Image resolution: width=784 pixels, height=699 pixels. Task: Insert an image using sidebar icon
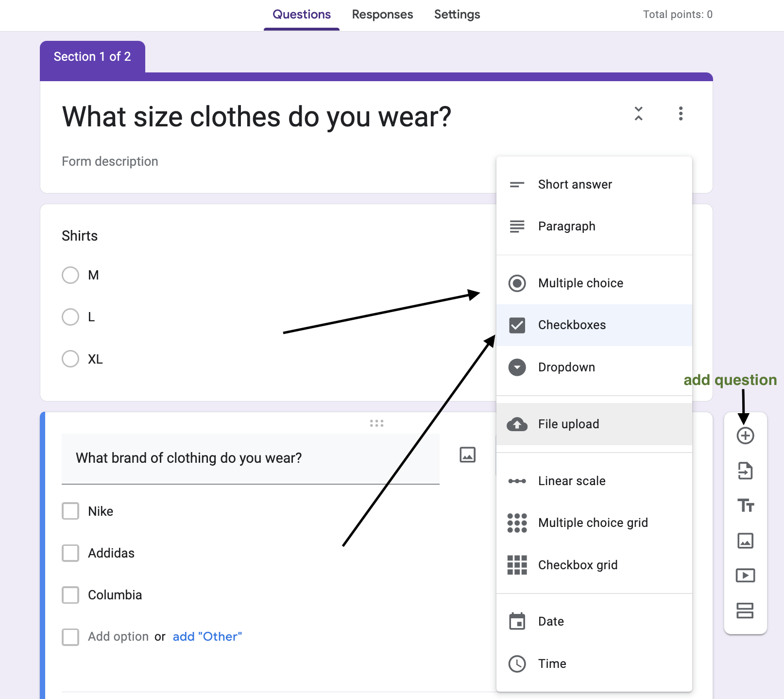coord(745,540)
